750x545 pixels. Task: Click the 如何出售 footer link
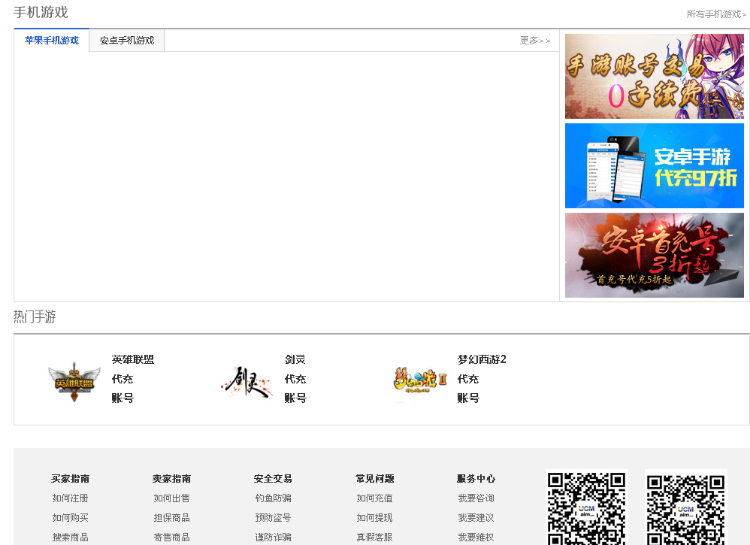click(172, 498)
